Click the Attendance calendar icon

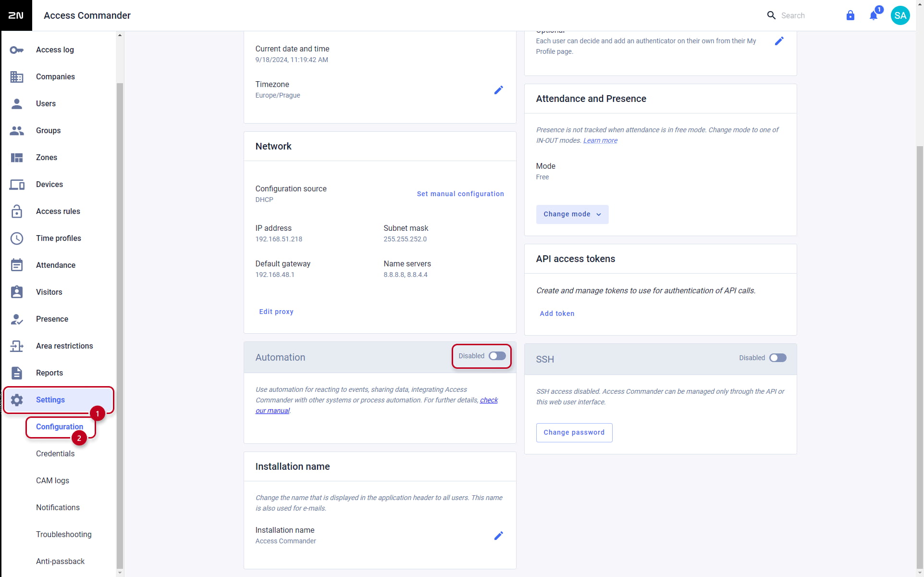pyautogui.click(x=17, y=265)
